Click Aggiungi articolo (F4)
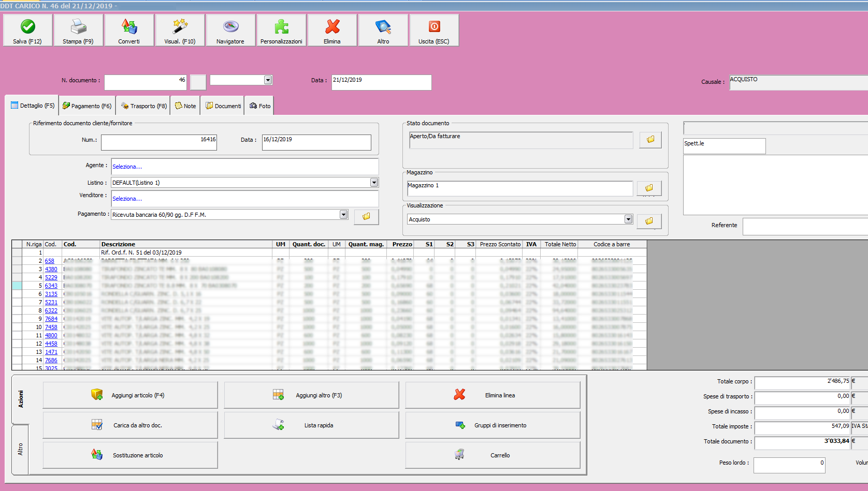This screenshot has width=868, height=491. 130,395
